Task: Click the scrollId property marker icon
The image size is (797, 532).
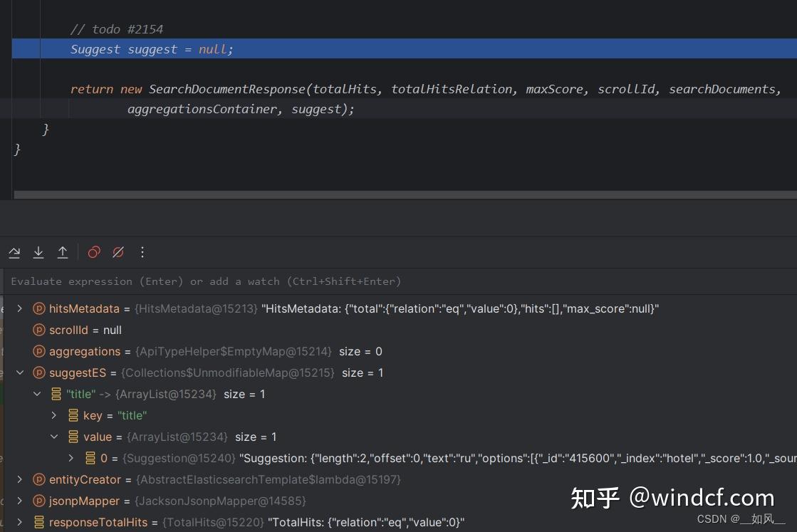Action: [x=39, y=330]
